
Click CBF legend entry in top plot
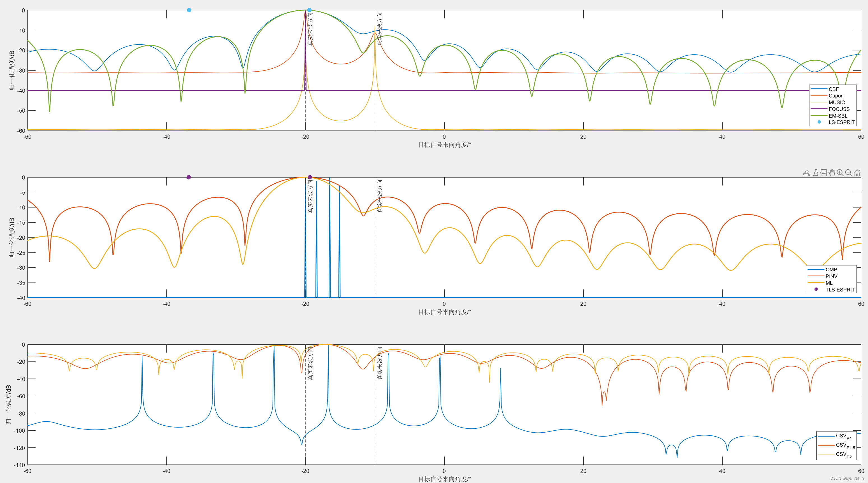point(833,89)
